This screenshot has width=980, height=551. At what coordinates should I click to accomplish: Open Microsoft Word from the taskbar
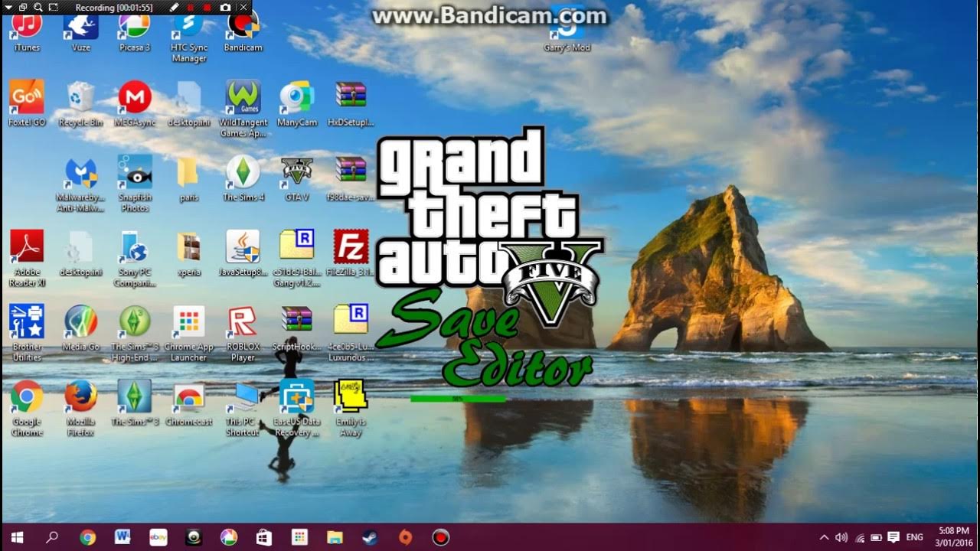pos(122,537)
